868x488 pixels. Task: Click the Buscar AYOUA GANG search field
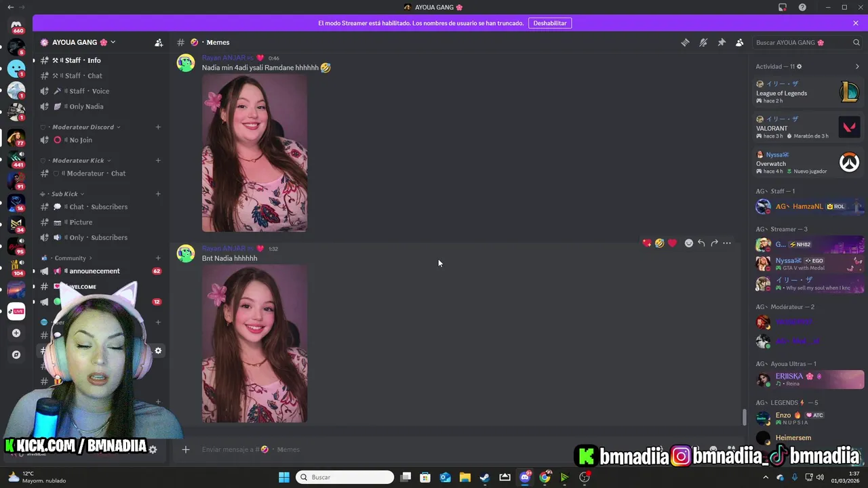click(x=808, y=42)
